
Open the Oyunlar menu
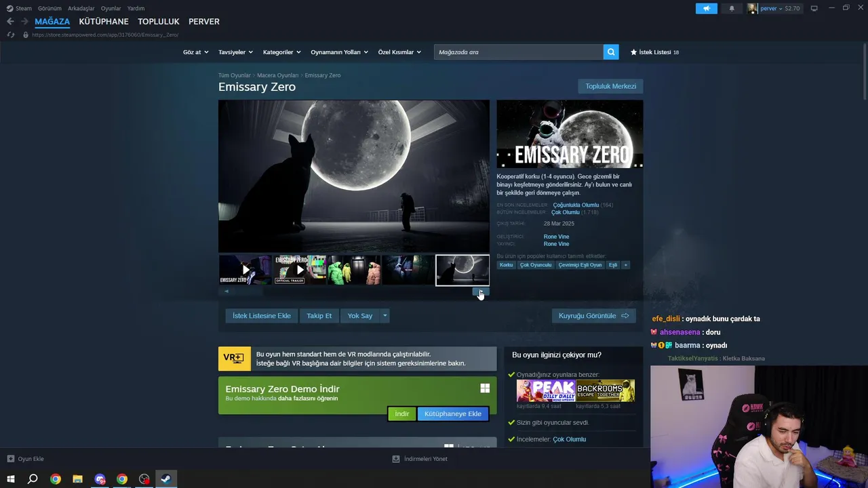pos(111,8)
